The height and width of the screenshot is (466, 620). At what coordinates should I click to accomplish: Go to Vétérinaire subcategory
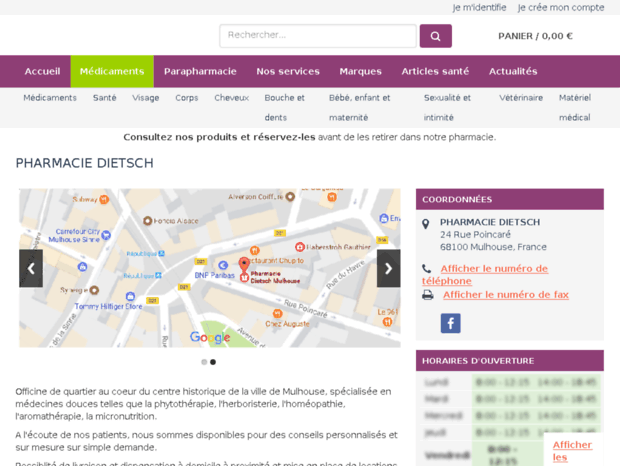(521, 98)
